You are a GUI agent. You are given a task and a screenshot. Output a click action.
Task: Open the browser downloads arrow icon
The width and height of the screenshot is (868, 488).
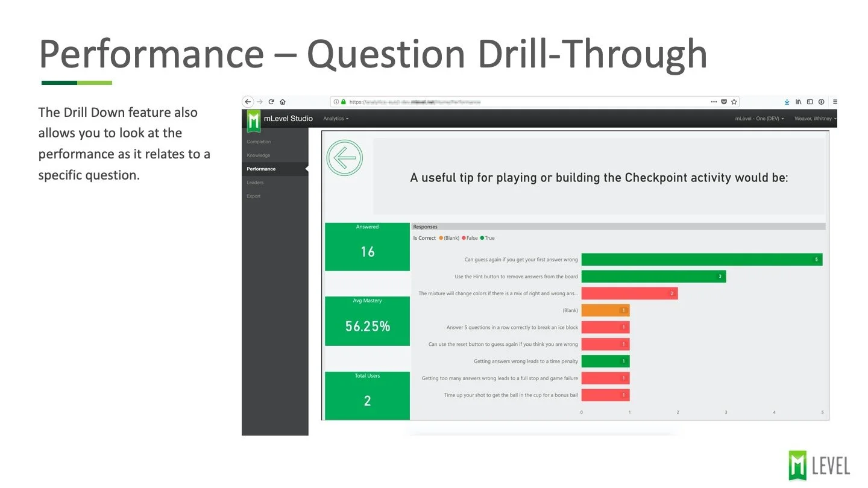click(x=787, y=102)
